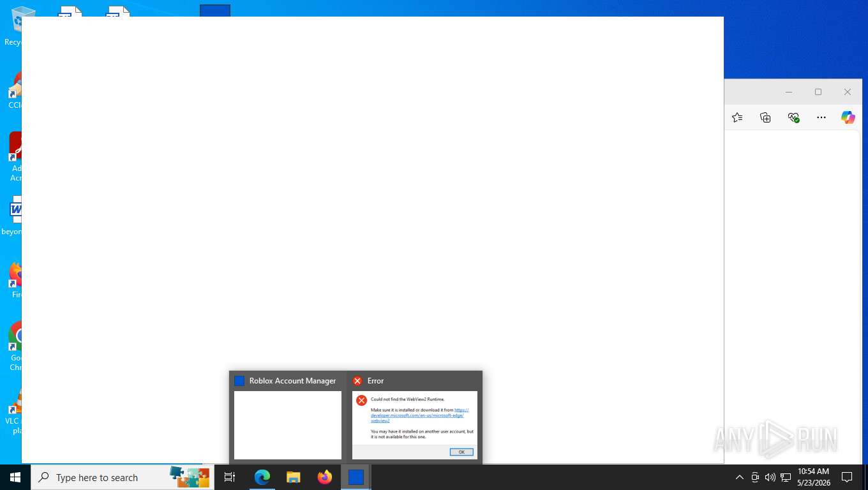
Task: Click the webview2 download link in preview
Action: [418, 415]
